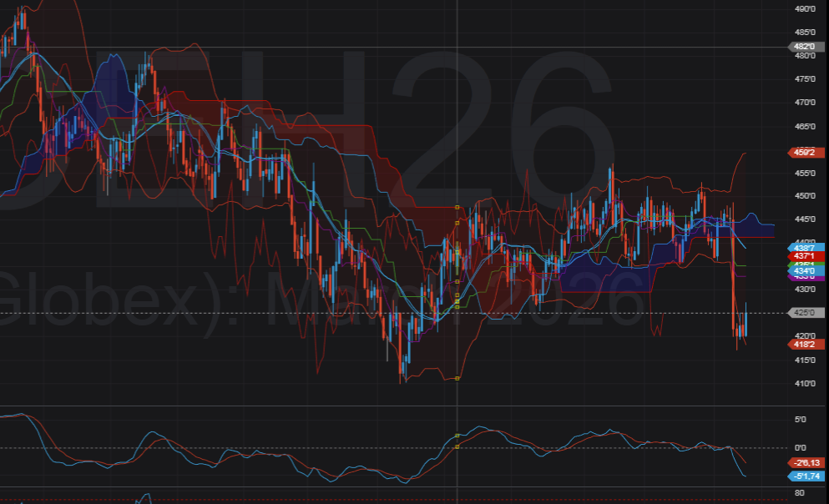Click the blue -5'1,74 indicator value tag
Viewport: 829px width, 504px height.
click(x=806, y=476)
